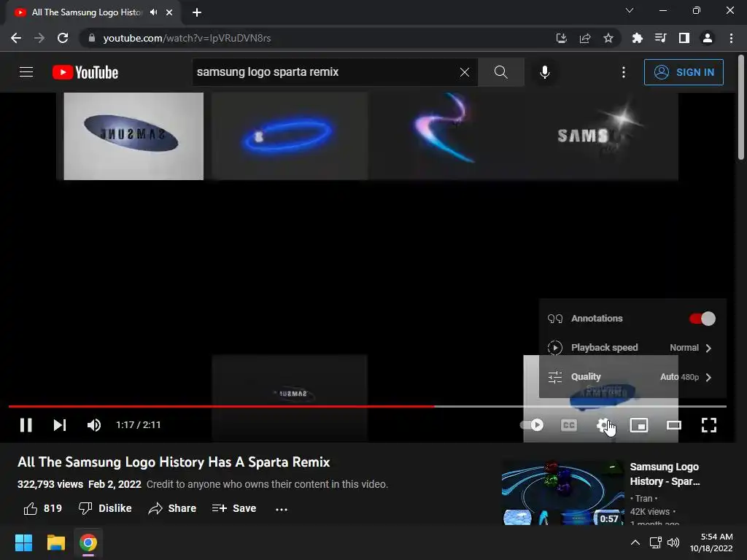Toggle Chrome side panel
This screenshot has height=560, width=747.
[x=684, y=38]
